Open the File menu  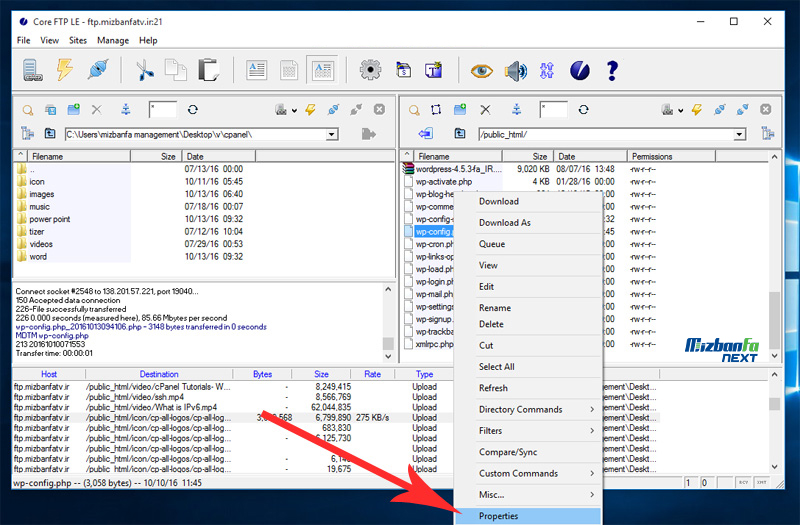pyautogui.click(x=23, y=40)
